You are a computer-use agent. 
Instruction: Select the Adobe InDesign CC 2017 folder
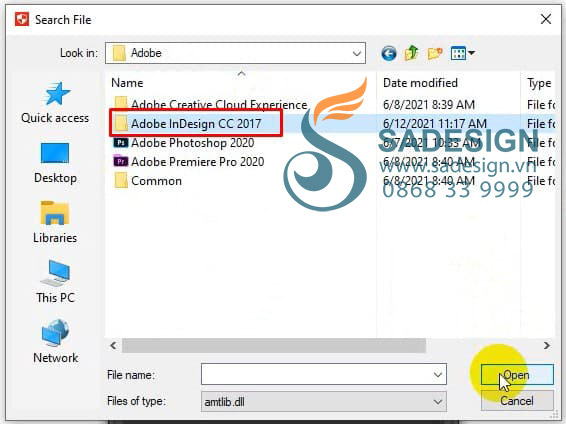click(x=196, y=123)
